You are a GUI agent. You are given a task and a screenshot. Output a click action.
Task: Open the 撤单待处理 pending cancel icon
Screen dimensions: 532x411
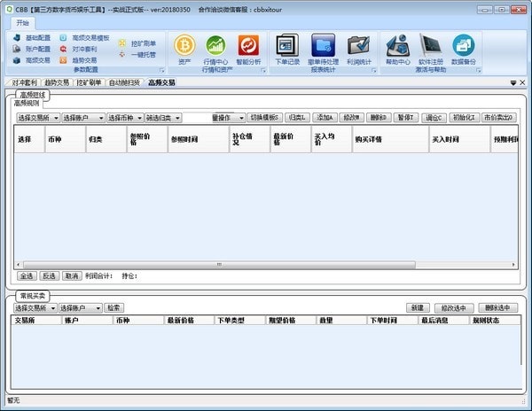pyautogui.click(x=323, y=46)
